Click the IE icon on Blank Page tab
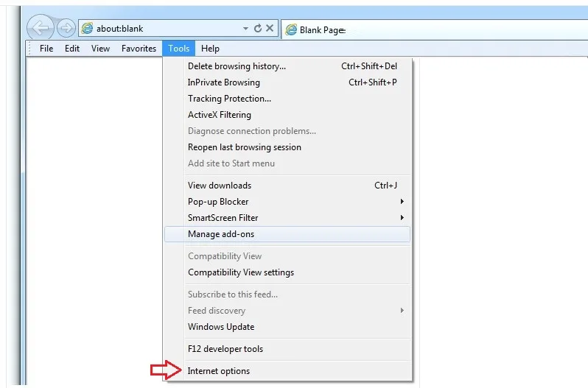This screenshot has width=588, height=388. coord(291,29)
